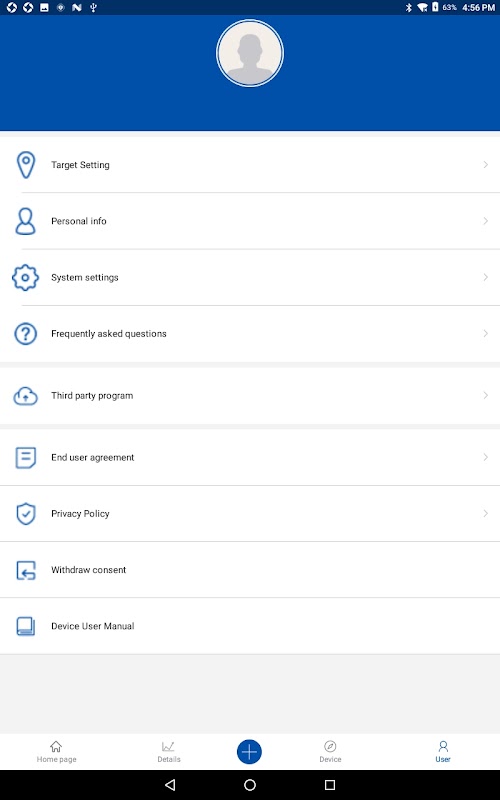Tap the Device User Manual book icon

coord(26,626)
